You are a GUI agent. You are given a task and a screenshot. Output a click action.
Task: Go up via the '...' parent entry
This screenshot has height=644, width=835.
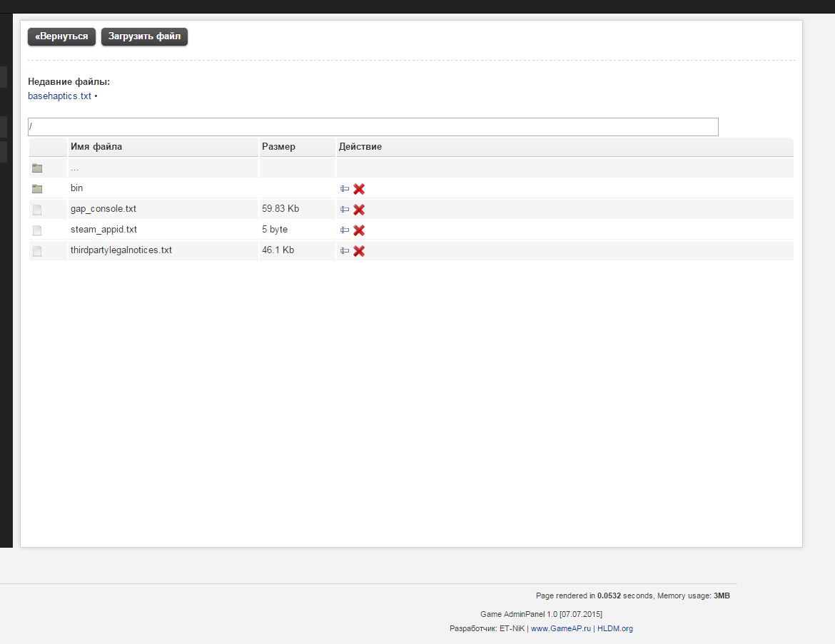pyautogui.click(x=74, y=168)
